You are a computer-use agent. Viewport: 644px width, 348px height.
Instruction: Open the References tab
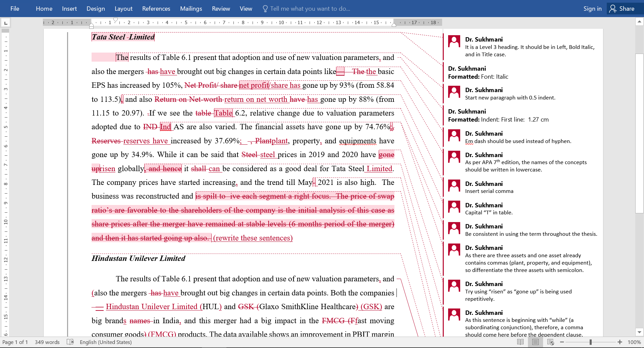[x=156, y=9]
